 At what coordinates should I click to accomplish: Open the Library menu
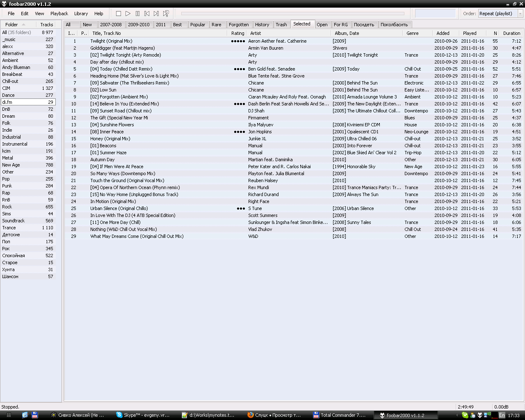81,14
